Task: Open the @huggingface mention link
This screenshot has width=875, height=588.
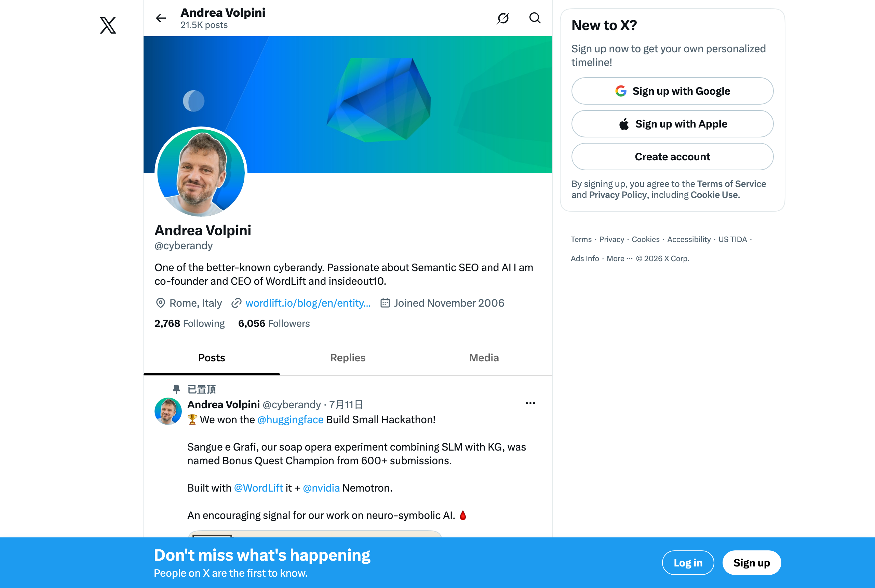Action: 291,419
